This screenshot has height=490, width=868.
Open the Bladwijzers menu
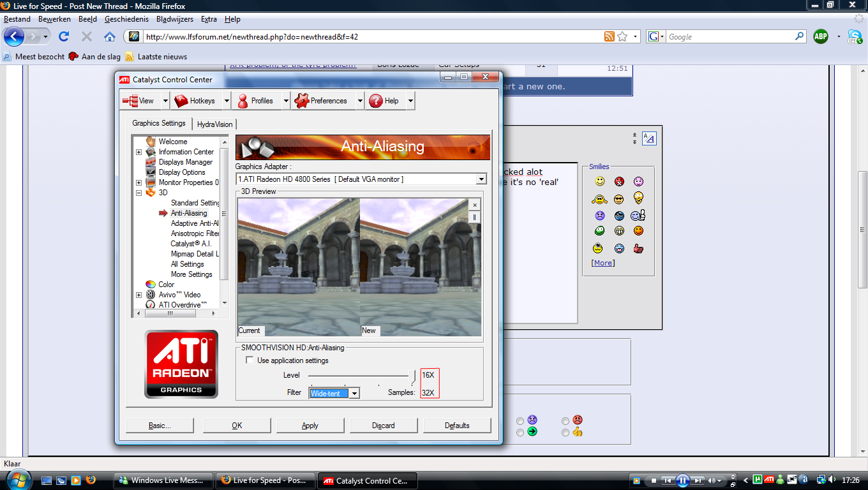[x=175, y=19]
